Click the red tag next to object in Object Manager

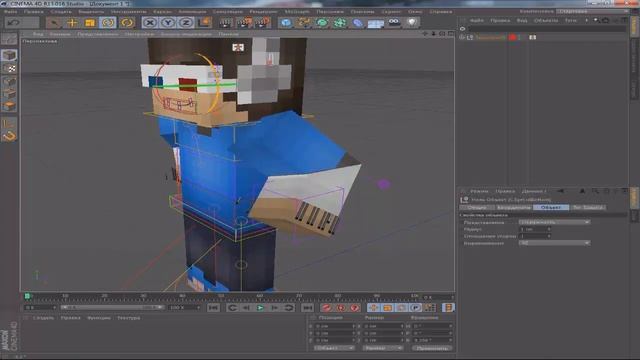[512, 37]
